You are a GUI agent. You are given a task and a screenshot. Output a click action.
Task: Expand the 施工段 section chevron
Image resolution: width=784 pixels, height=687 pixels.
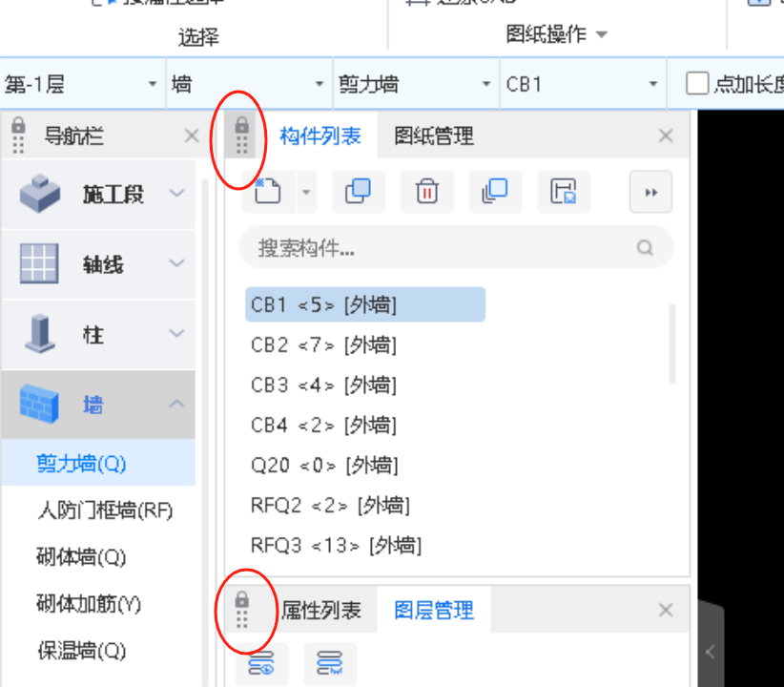(176, 193)
